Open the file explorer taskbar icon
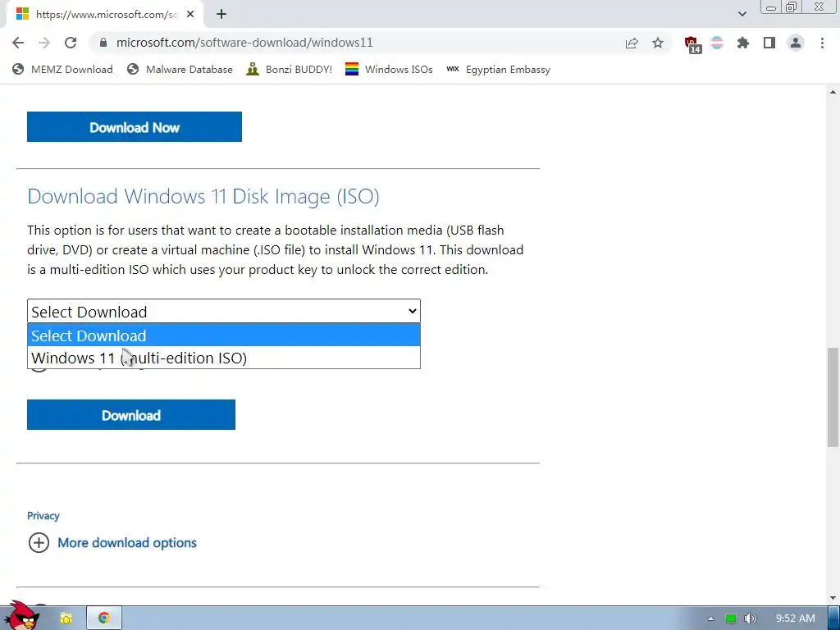Screen dimensions: 840x630 66,619
